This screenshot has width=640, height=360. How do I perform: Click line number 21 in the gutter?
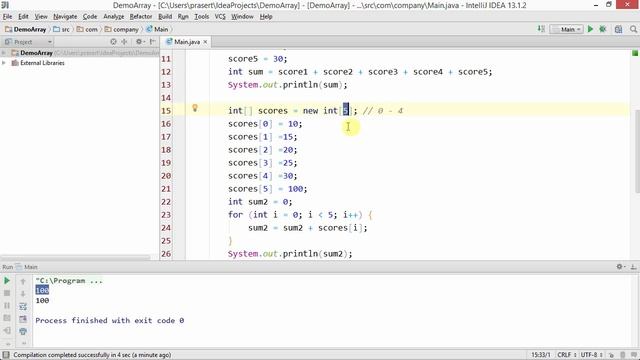(x=166, y=189)
